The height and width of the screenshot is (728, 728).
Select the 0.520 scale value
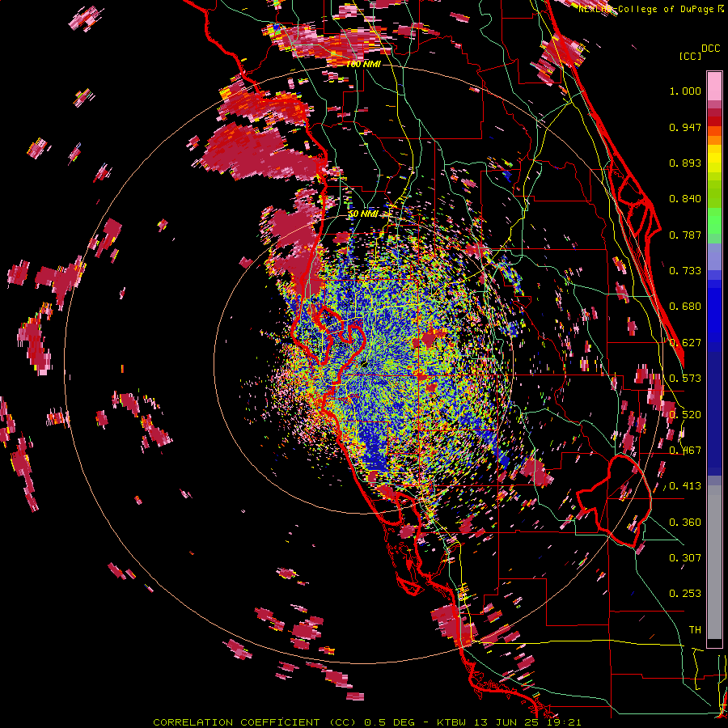click(x=685, y=415)
